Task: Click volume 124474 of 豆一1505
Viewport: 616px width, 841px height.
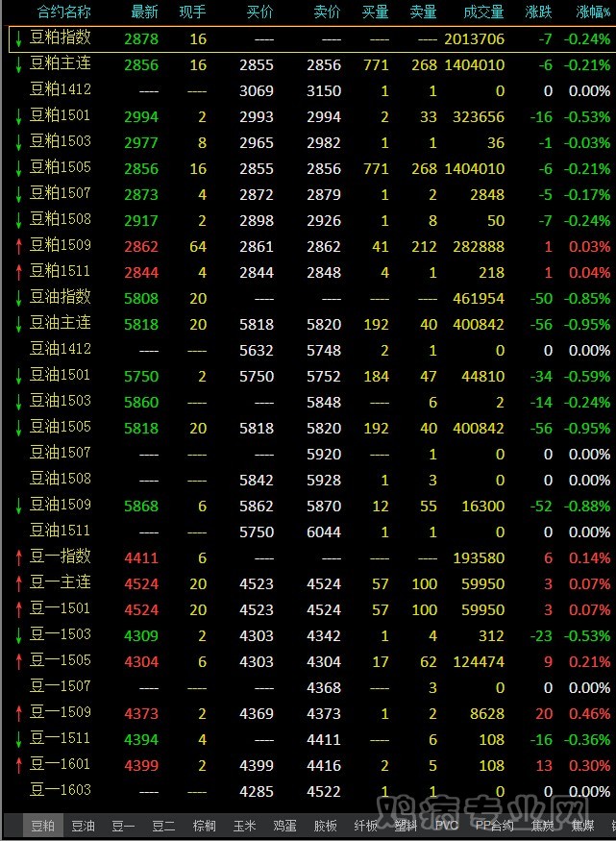Action: click(x=479, y=661)
